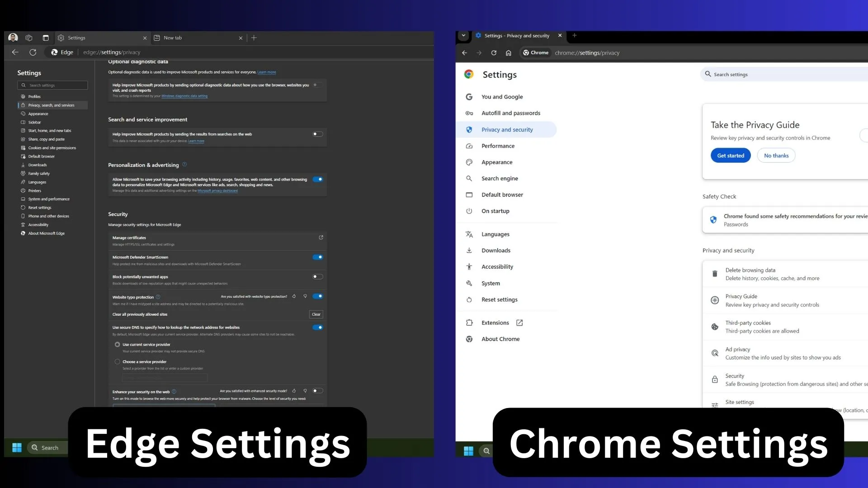The height and width of the screenshot is (488, 868).
Task: Click the Chrome Safety Check shield icon
Action: click(714, 219)
